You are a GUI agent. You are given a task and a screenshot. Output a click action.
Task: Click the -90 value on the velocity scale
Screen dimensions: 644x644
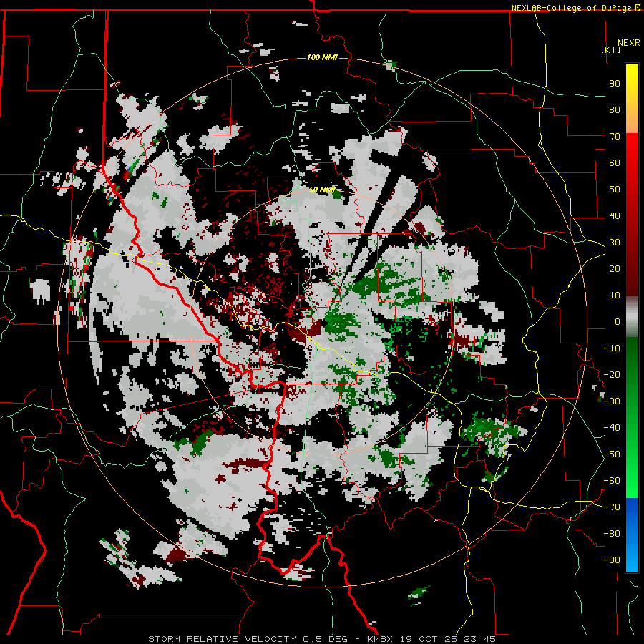pyautogui.click(x=612, y=560)
